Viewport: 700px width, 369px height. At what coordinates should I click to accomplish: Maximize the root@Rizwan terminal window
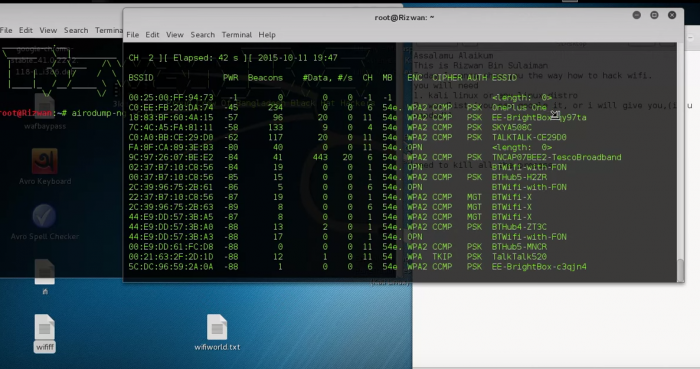654,15
